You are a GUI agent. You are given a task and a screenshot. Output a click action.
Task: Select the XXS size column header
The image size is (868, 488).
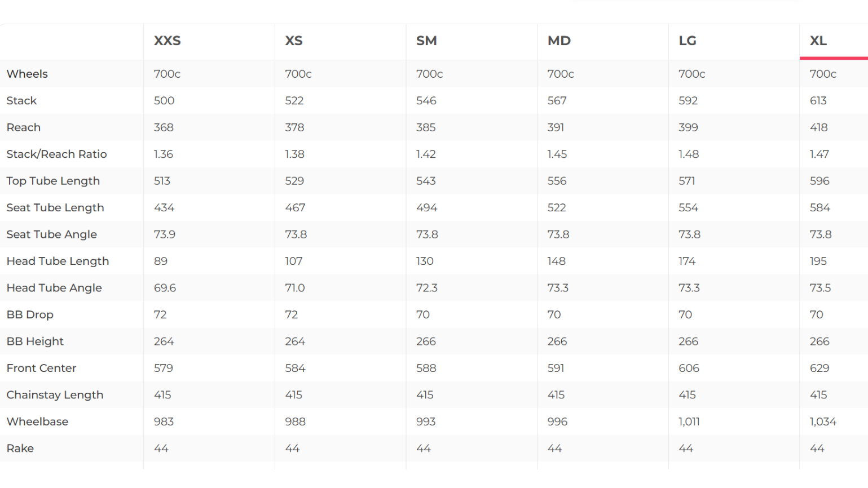point(168,41)
